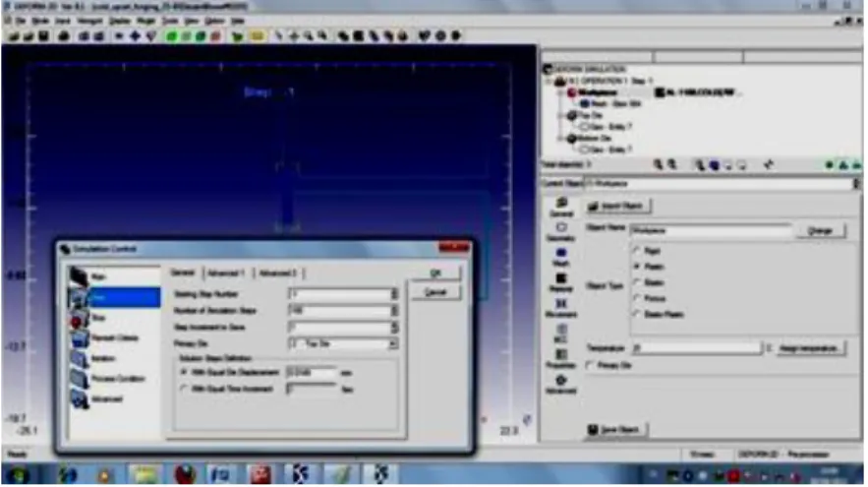Click the die displacement value field
The height and width of the screenshot is (487, 868).
click(312, 373)
